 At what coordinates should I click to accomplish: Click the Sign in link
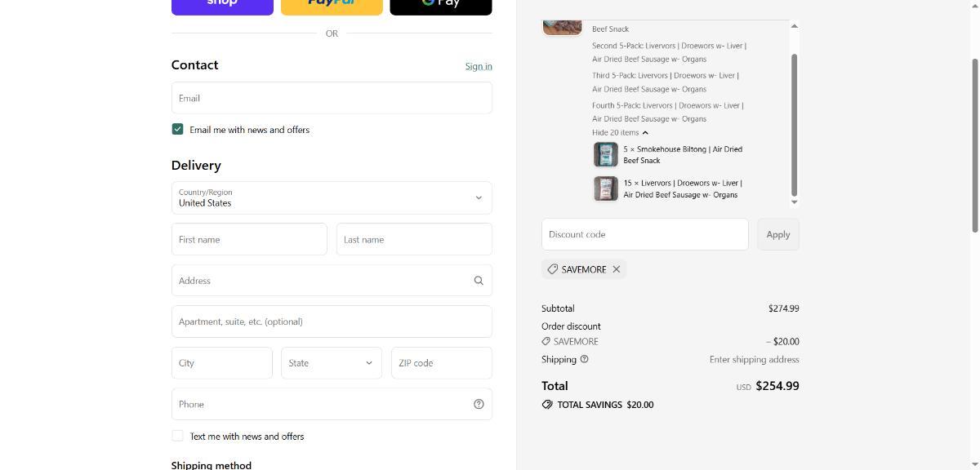coord(479,66)
